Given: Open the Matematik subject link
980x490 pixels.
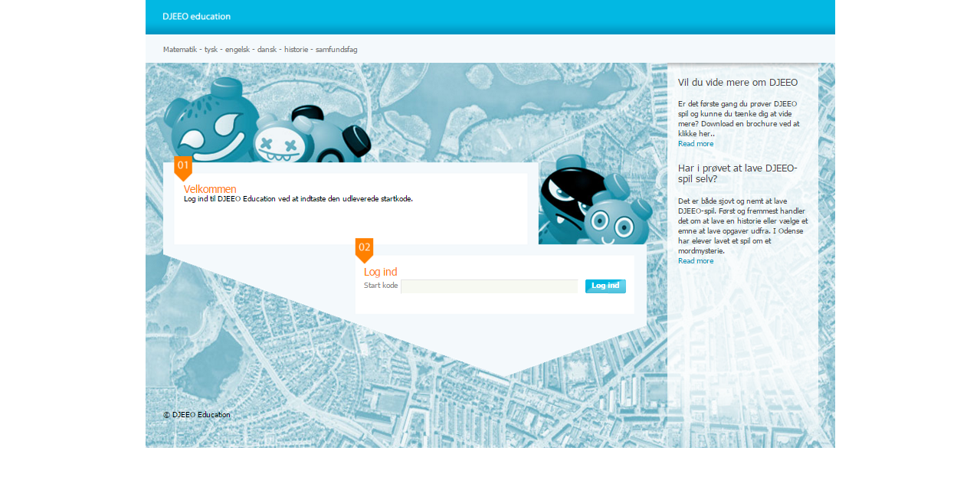Looking at the screenshot, I should click(x=180, y=50).
